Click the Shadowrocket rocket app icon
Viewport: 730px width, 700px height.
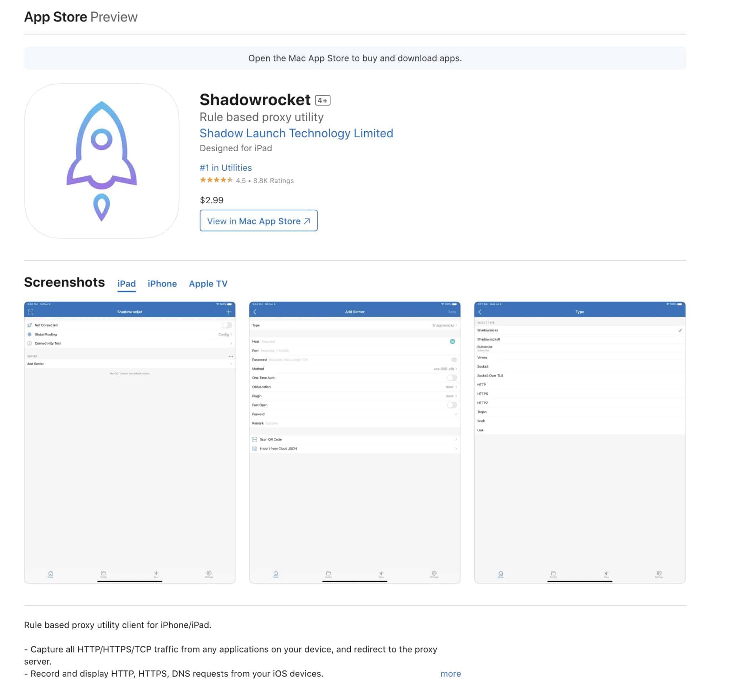pyautogui.click(x=101, y=160)
